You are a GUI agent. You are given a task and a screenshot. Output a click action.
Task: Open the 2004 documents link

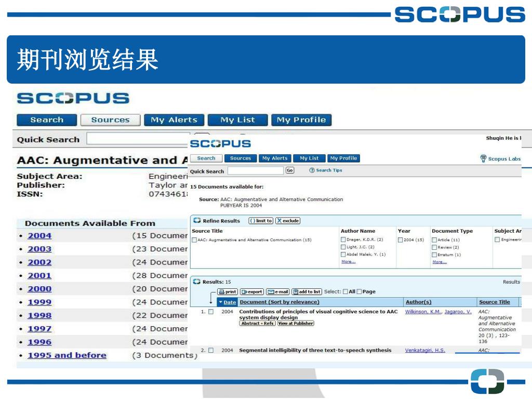(x=39, y=235)
